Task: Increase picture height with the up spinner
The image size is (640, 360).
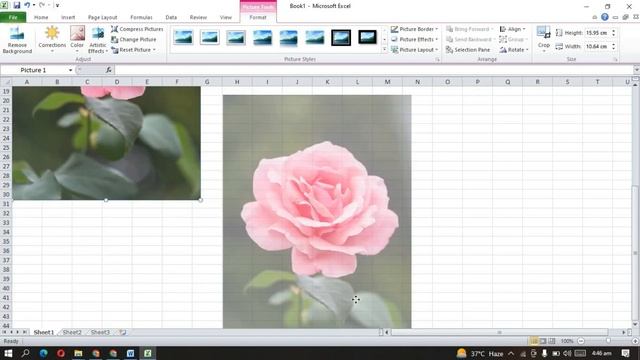Action: [x=613, y=31]
